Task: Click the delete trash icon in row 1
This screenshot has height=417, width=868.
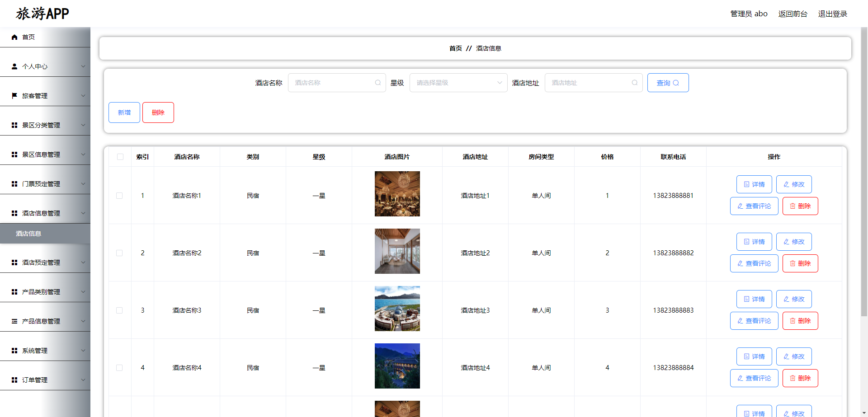Action: click(792, 206)
